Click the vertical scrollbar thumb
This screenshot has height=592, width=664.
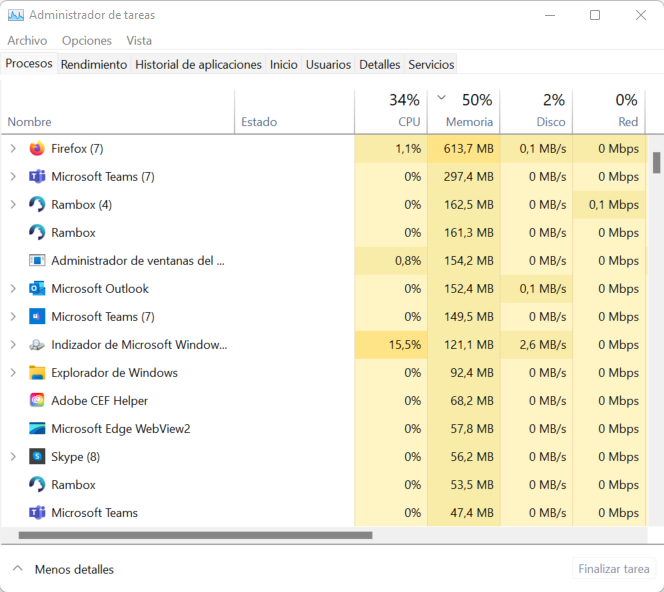click(x=656, y=163)
